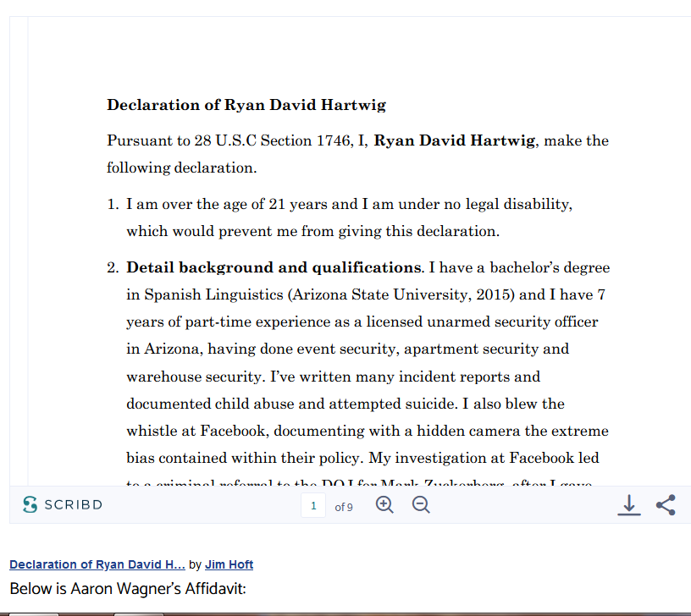Click line 'years of part-time experience as a licensed'
Viewport: 691px width, 616px height.
(x=362, y=322)
